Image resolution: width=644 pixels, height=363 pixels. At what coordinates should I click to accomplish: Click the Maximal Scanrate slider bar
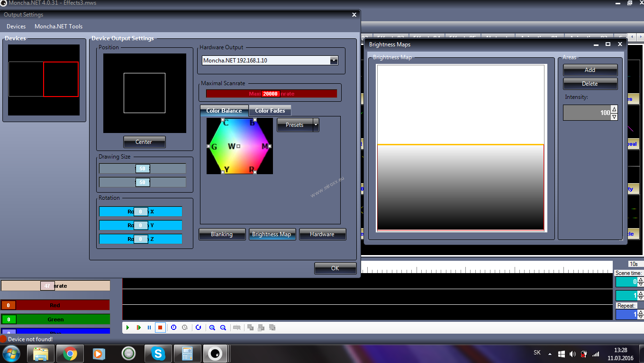pyautogui.click(x=271, y=94)
